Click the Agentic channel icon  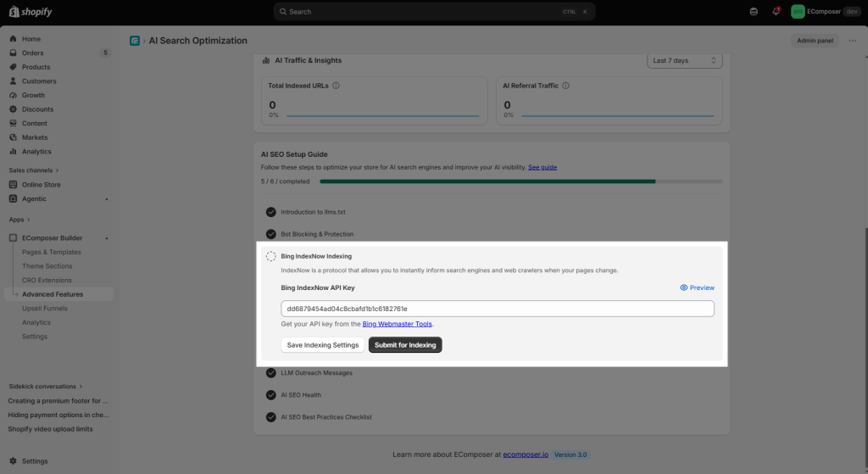click(x=14, y=198)
